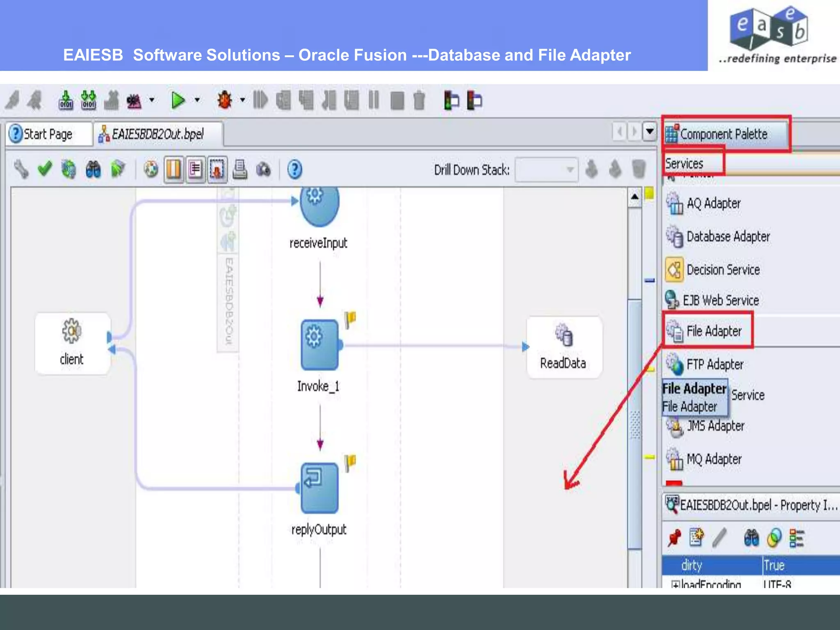840x630 pixels.
Task: Select Database Adapter in Component Palette
Action: pyautogui.click(x=727, y=236)
